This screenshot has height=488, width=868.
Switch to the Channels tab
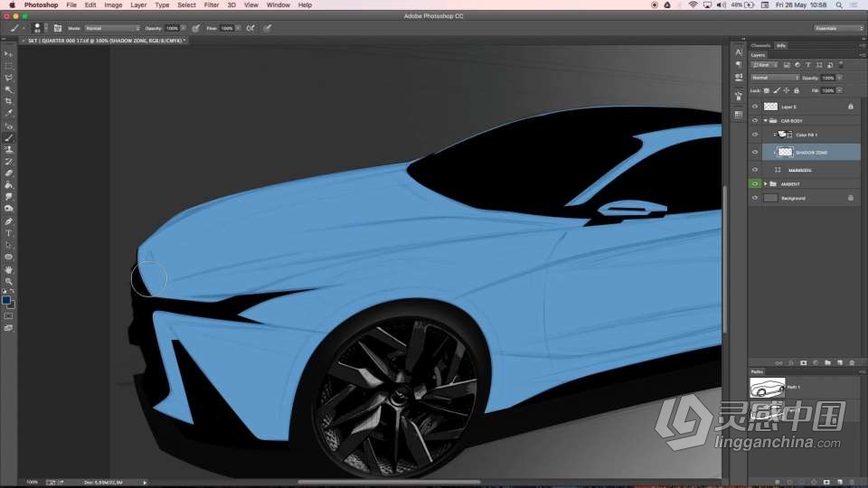click(x=760, y=45)
